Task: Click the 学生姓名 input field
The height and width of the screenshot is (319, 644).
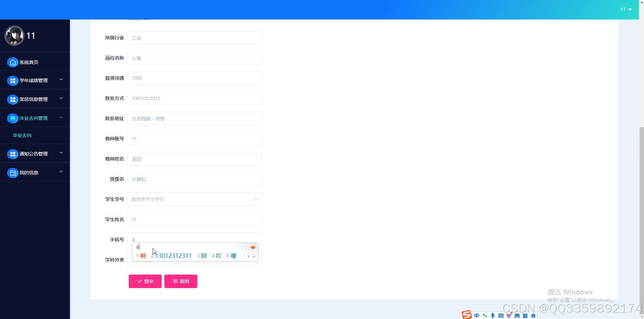Action: (x=194, y=219)
